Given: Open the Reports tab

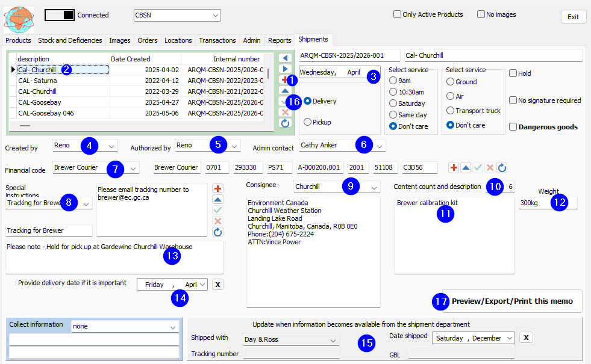Looking at the screenshot, I should pyautogui.click(x=280, y=40).
